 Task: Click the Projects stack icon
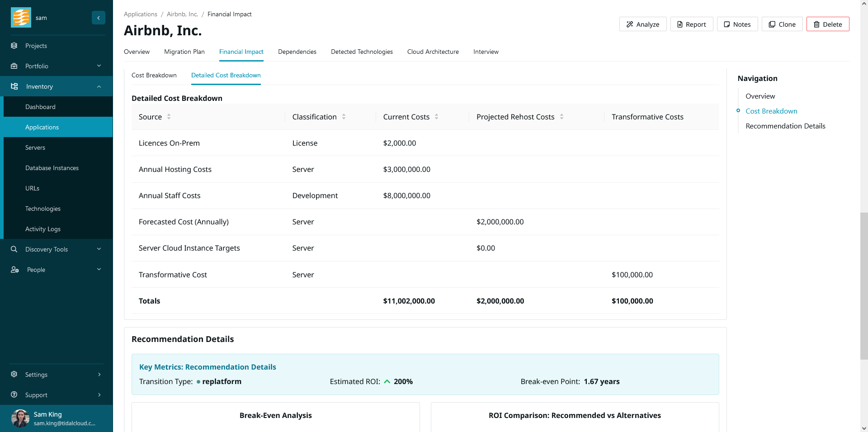pos(14,46)
